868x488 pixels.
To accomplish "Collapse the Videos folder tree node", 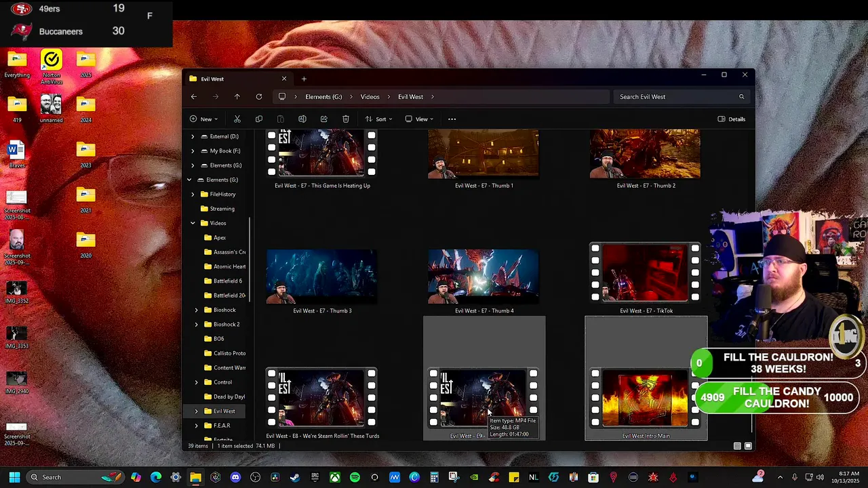I will pyautogui.click(x=193, y=223).
